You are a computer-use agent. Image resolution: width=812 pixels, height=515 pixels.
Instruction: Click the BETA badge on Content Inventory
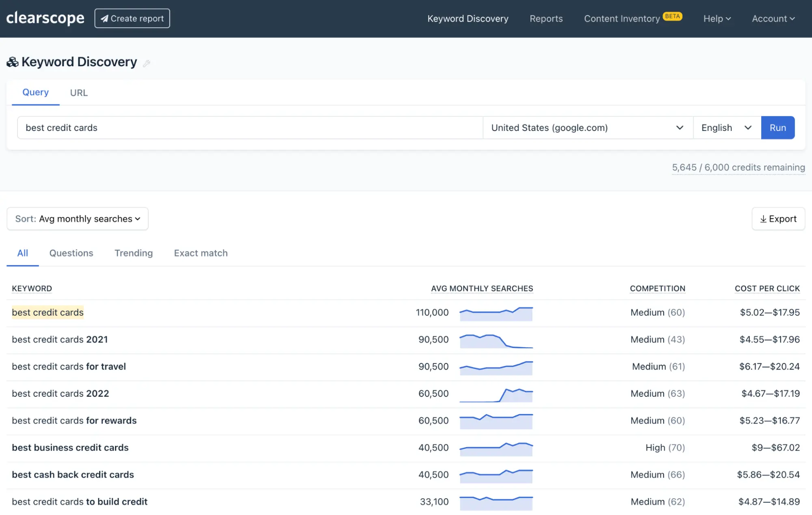(x=672, y=16)
